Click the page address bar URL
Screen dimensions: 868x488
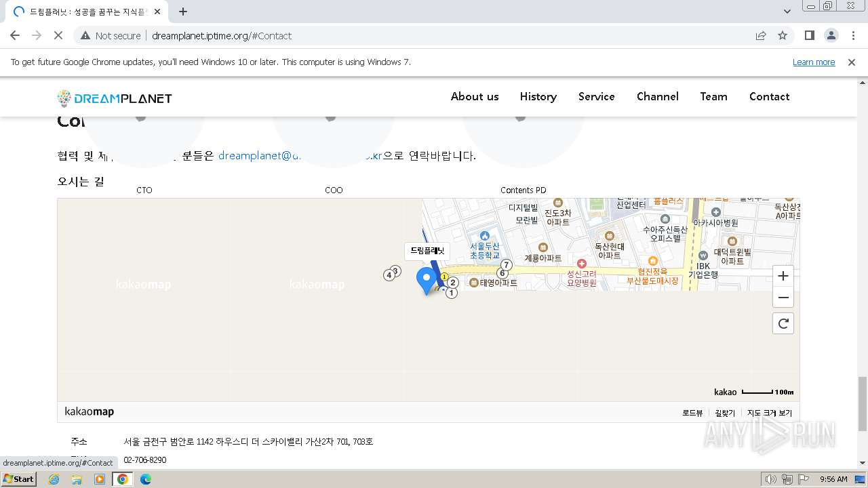tap(222, 35)
